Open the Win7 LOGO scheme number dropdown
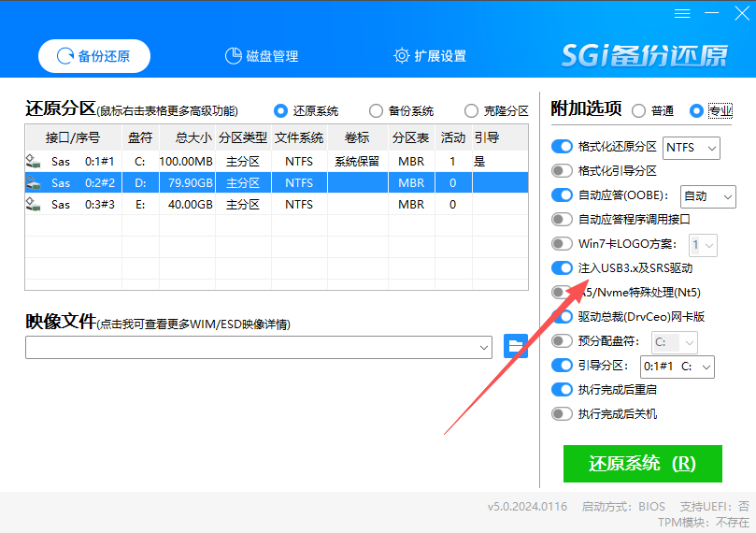The image size is (756, 533). [704, 246]
